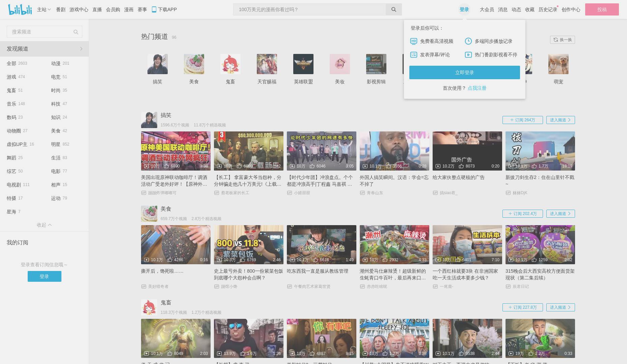Expand the 主站 dropdown menu
Viewport: 627px width, 364px height.
click(x=44, y=9)
